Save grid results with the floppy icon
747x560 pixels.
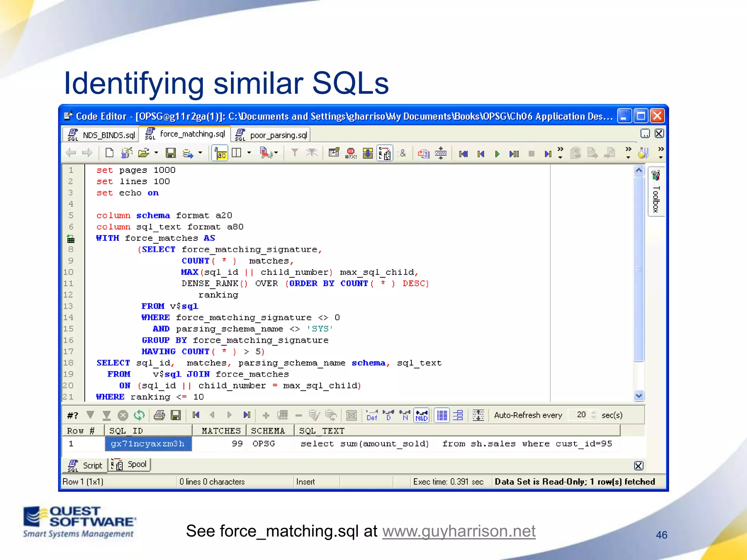point(176,415)
